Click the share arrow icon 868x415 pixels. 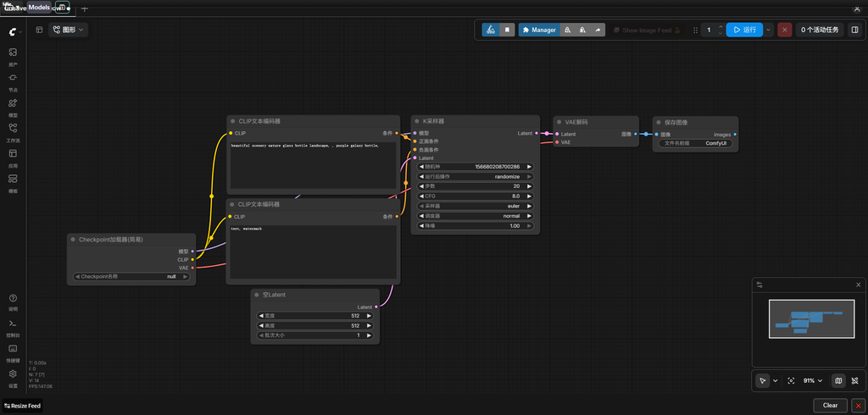click(598, 30)
